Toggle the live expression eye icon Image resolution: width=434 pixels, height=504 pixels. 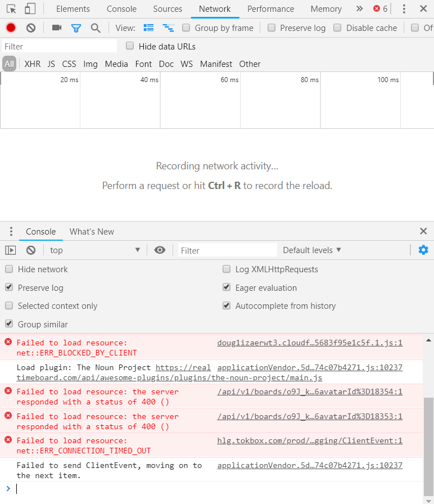(160, 250)
